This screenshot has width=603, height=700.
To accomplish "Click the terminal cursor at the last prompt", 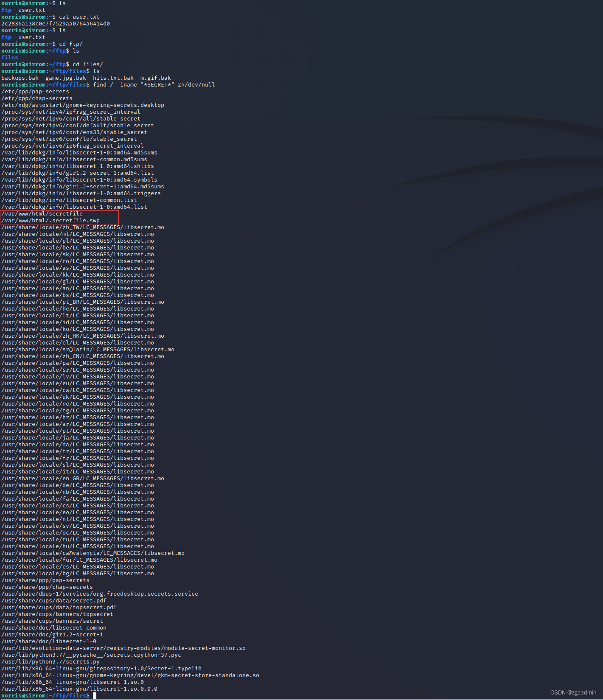I will [x=95, y=696].
